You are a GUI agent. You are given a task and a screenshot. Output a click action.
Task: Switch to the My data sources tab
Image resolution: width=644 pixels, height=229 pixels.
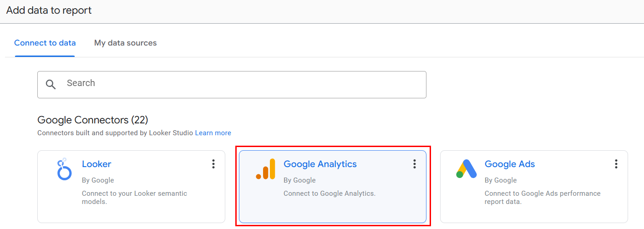pyautogui.click(x=125, y=43)
